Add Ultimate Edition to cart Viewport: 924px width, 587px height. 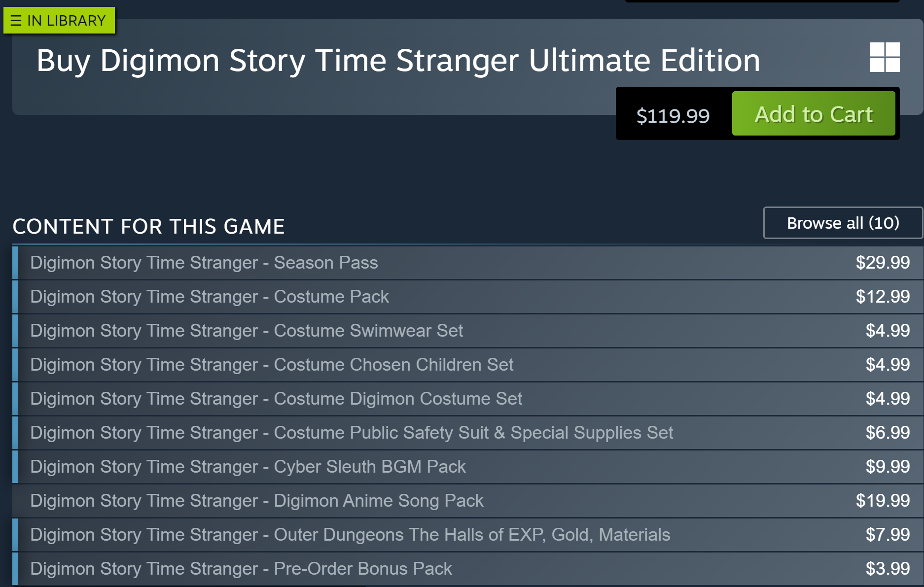click(813, 114)
